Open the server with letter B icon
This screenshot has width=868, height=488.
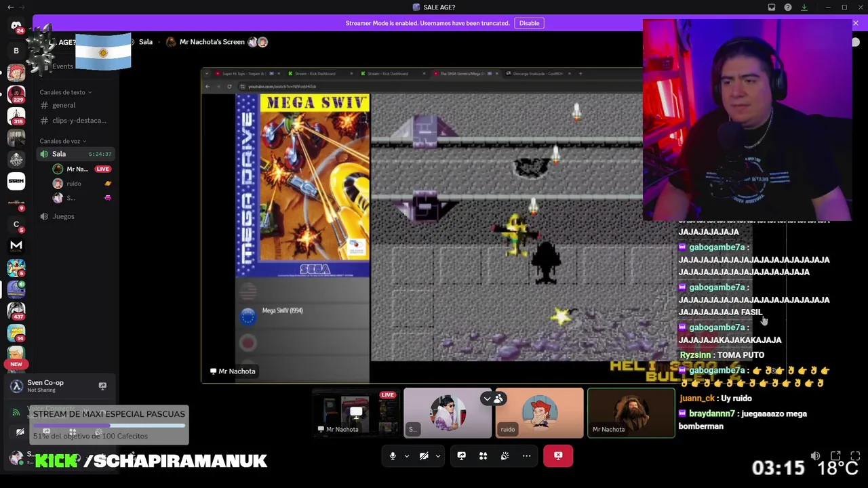click(x=16, y=51)
